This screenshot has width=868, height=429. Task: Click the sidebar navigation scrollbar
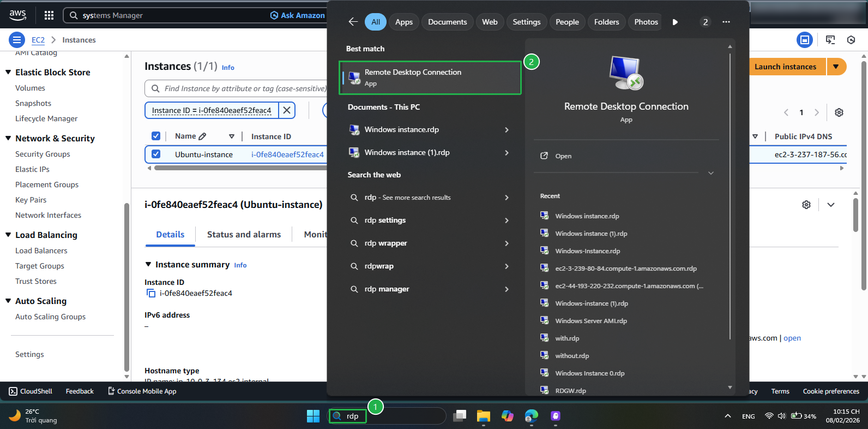click(x=126, y=287)
